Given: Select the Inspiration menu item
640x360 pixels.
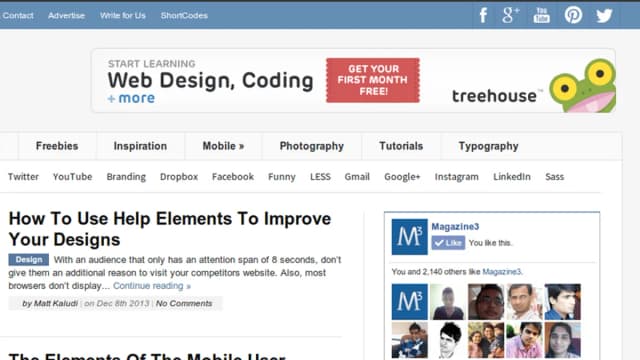Looking at the screenshot, I should [140, 146].
